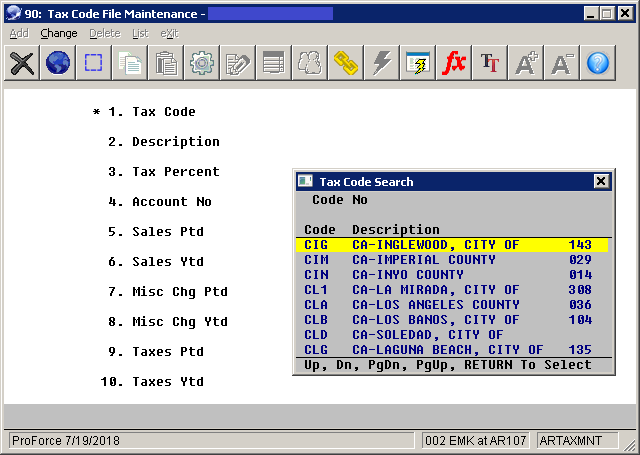Image resolution: width=640 pixels, height=455 pixels.
Task: Close the Tax Code Search popup
Action: [x=601, y=181]
